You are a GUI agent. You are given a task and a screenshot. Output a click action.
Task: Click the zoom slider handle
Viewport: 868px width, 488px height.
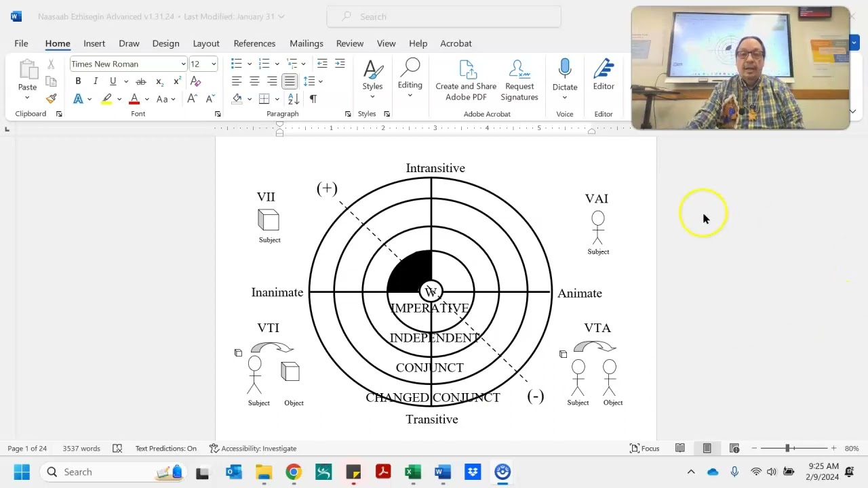pyautogui.click(x=787, y=448)
